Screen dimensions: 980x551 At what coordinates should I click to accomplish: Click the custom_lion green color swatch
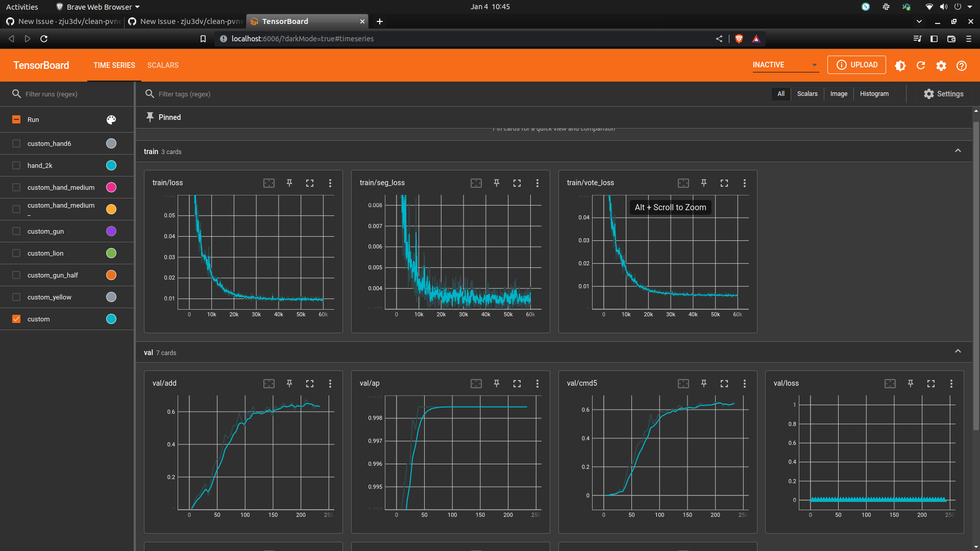[111, 253]
